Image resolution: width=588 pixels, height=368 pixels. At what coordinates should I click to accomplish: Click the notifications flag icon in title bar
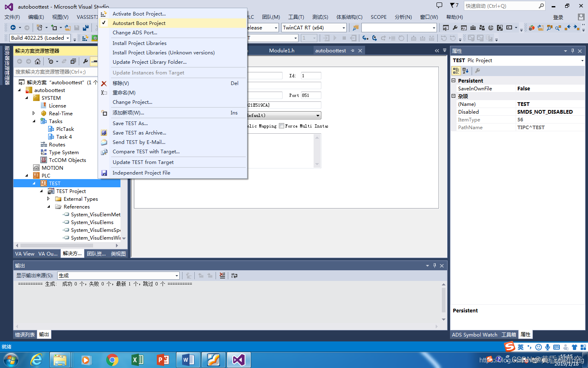coord(453,5)
